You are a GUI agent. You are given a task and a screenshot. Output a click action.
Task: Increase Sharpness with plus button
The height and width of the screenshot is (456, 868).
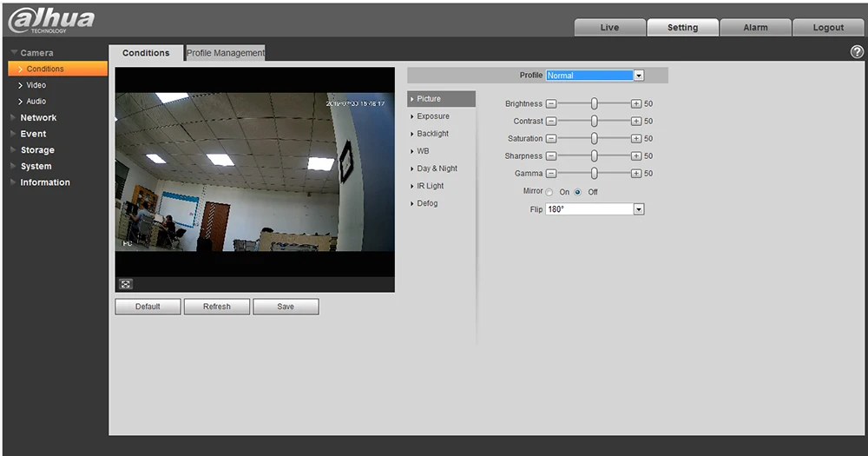click(x=636, y=156)
